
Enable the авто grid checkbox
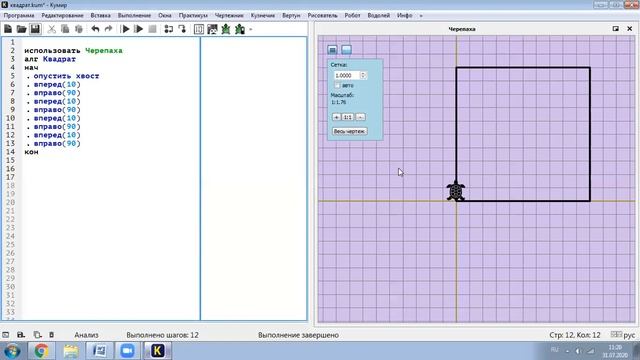point(337,85)
